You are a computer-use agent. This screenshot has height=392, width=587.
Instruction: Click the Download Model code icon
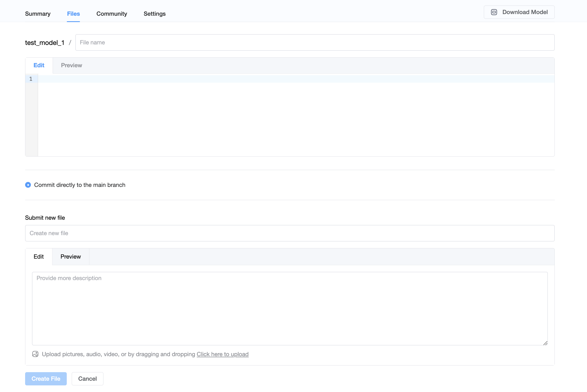click(x=494, y=12)
